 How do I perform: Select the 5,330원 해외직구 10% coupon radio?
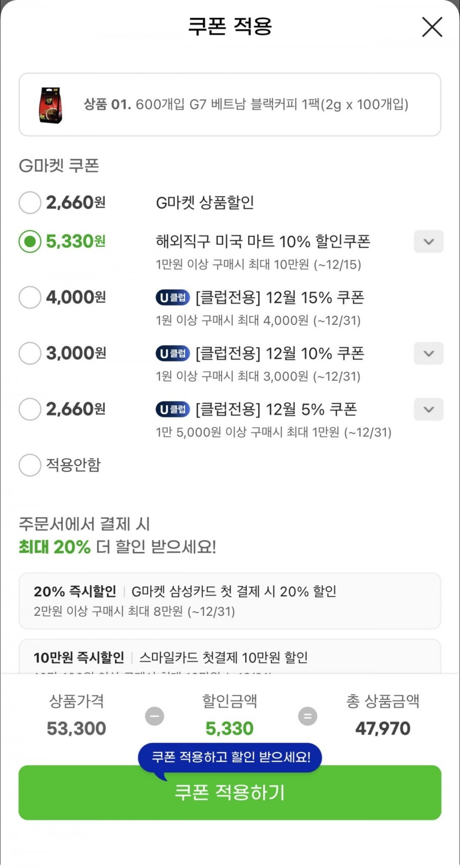click(x=30, y=242)
